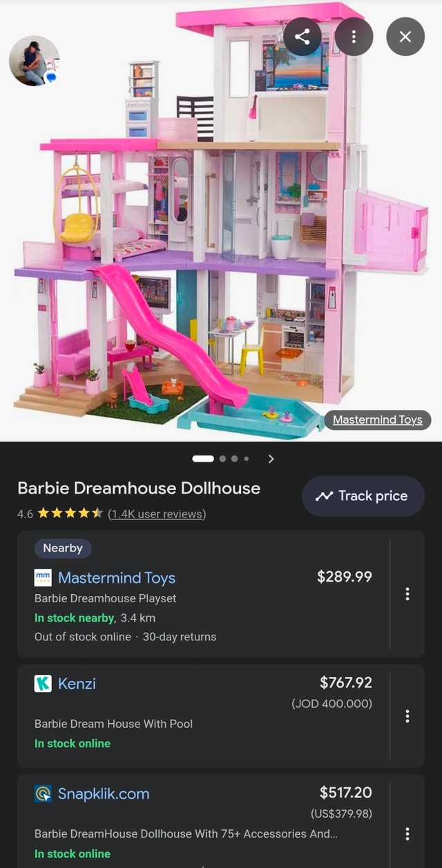Viewport: 442px width, 868px height.
Task: Open more options for Mastermind Toys listing
Action: (407, 594)
